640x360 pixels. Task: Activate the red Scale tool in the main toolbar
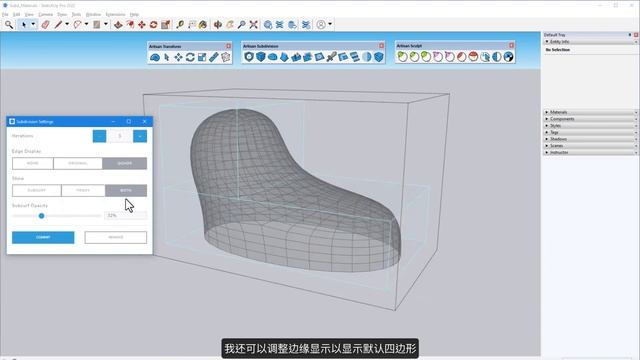[x=165, y=25]
